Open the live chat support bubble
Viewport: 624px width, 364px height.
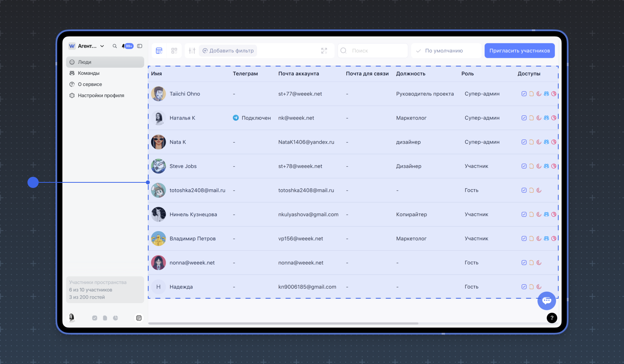click(x=546, y=300)
